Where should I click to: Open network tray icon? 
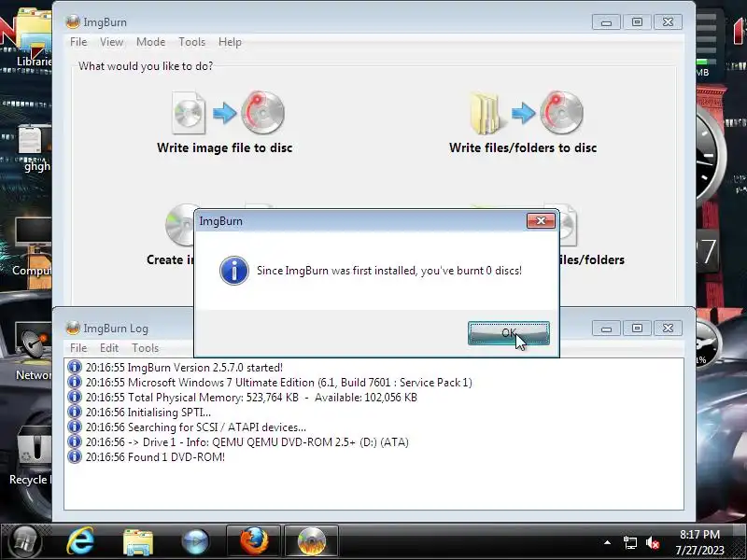coord(629,542)
